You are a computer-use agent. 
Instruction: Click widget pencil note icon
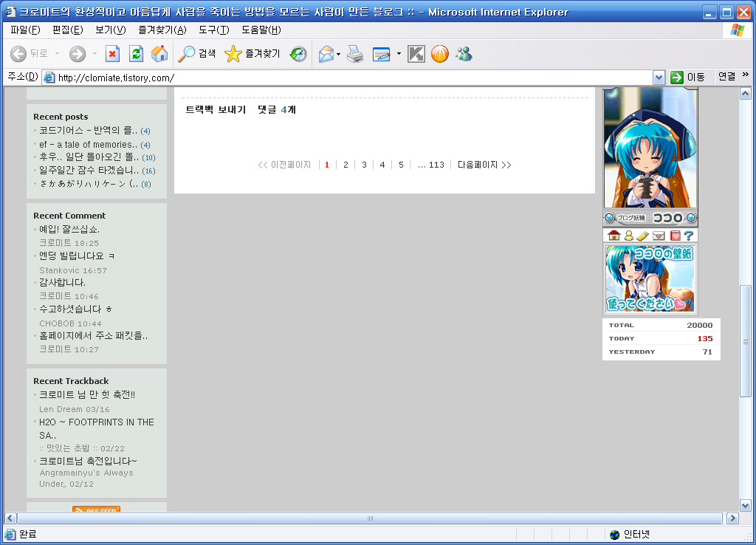tap(642, 236)
